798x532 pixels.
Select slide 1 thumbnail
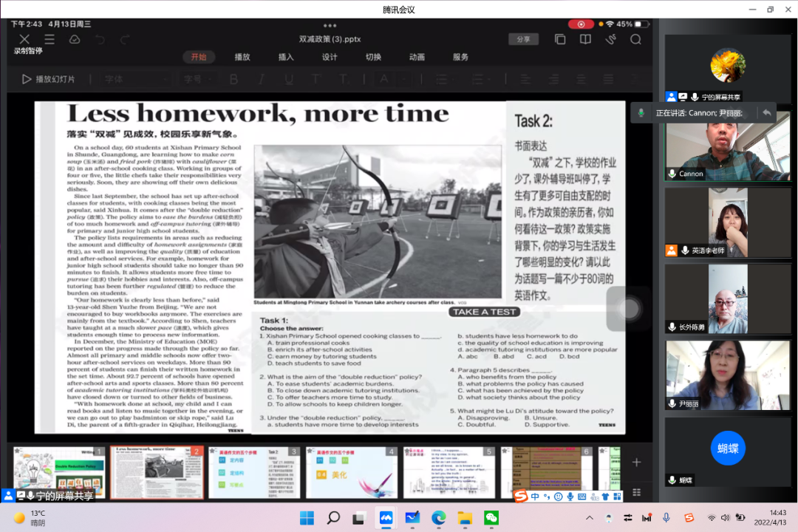coord(59,473)
